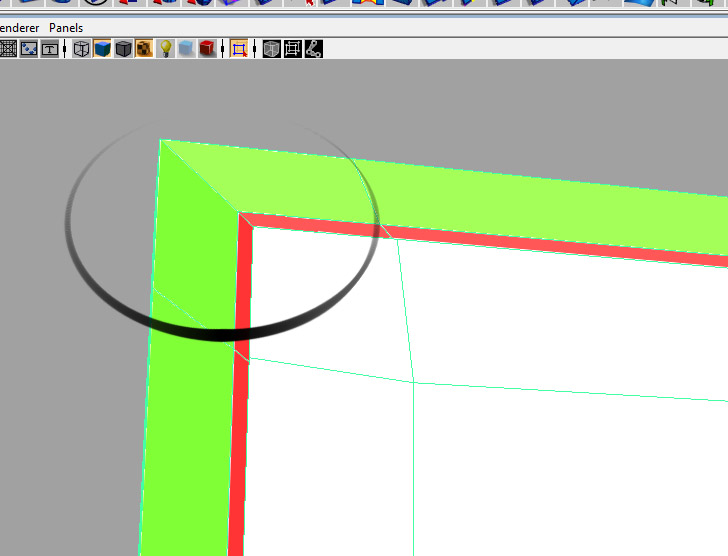Switch viewport to wireframe display
The height and width of the screenshot is (556, 728).
click(x=81, y=49)
